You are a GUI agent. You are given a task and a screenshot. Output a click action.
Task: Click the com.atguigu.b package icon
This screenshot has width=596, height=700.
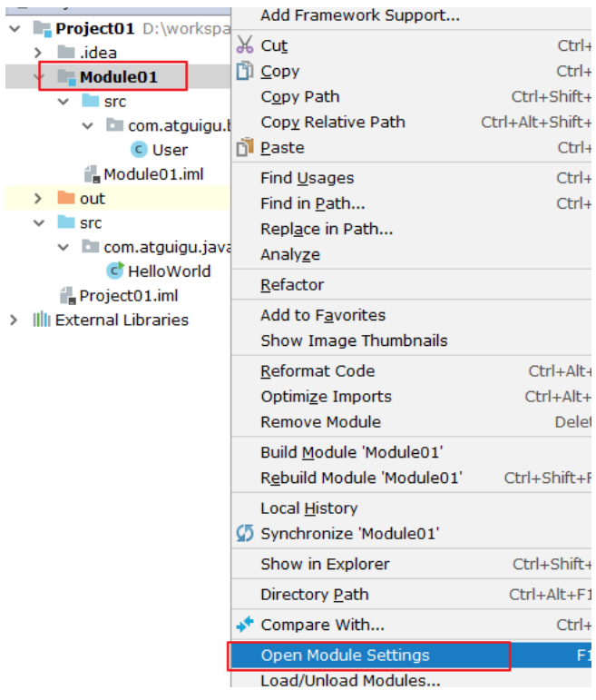(114, 125)
